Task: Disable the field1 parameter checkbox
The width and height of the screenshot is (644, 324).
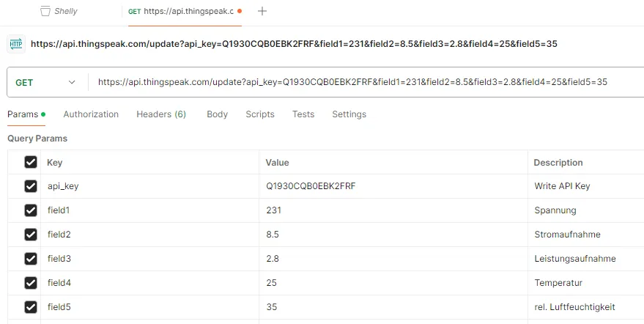Action: pyautogui.click(x=31, y=210)
